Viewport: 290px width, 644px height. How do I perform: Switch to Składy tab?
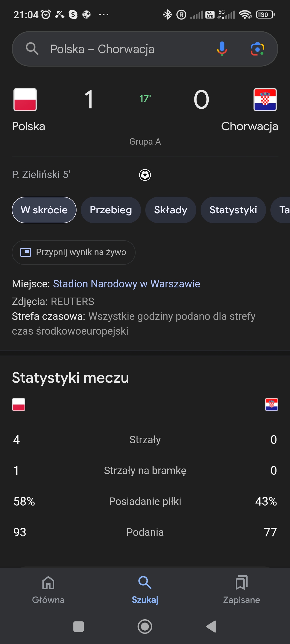(x=171, y=210)
